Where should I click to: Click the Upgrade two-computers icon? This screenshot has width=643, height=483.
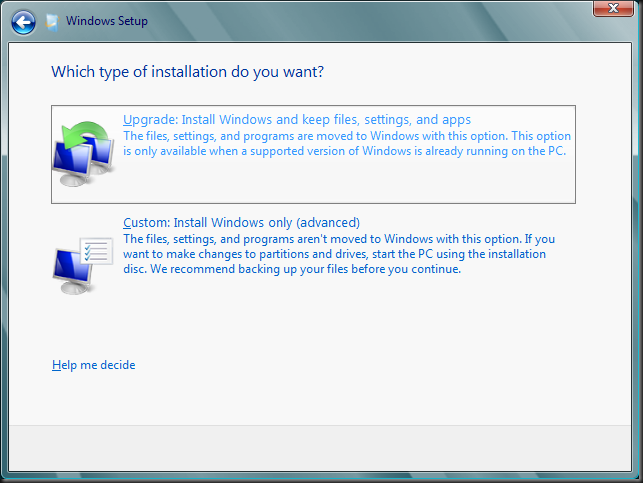point(83,154)
